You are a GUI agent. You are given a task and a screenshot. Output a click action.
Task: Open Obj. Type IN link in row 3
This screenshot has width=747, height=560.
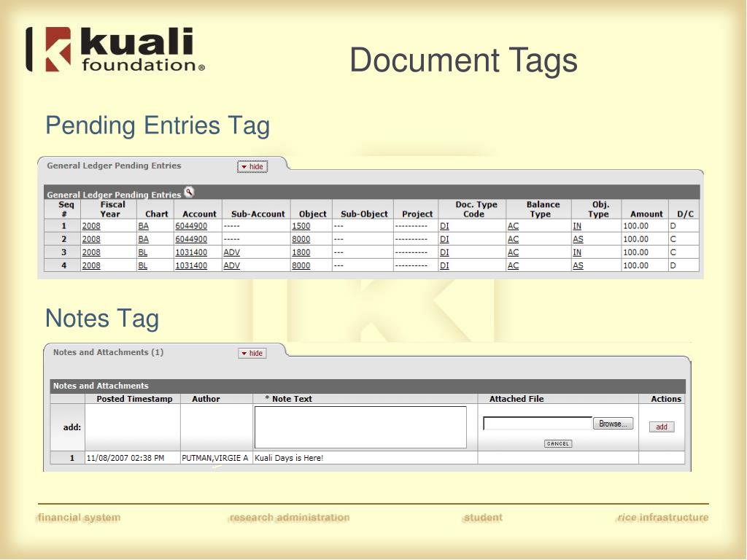[577, 252]
